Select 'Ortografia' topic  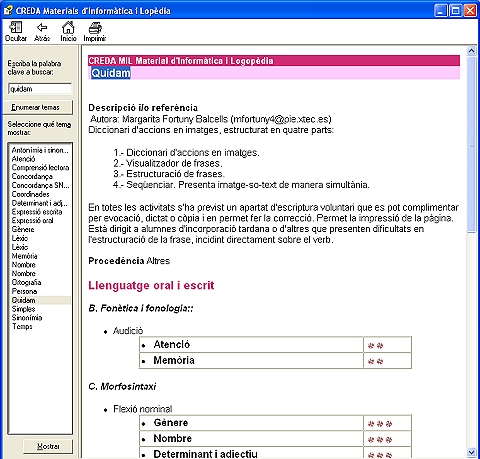click(x=26, y=282)
